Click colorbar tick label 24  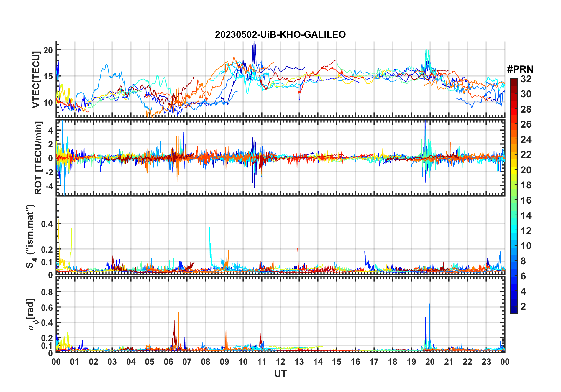526,140
